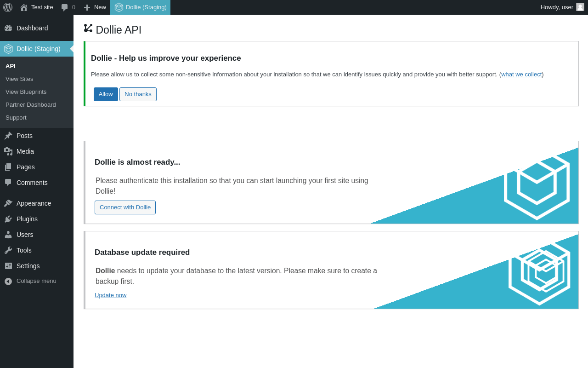
Task: Follow the Update now link
Action: click(x=110, y=295)
